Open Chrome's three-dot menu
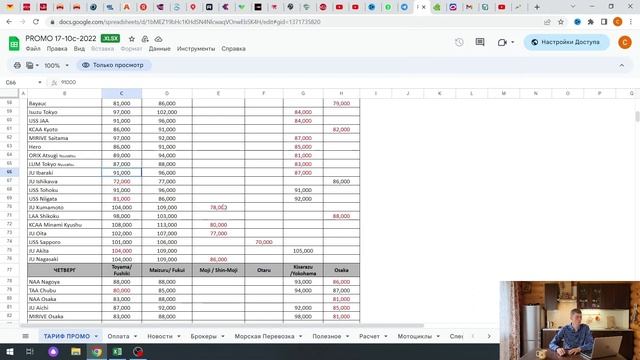Viewport: 640px width, 360px height. [x=631, y=22]
